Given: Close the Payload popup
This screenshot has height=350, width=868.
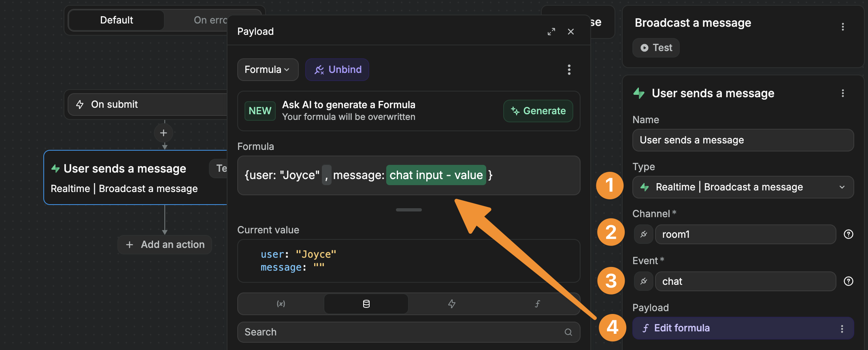Looking at the screenshot, I should click(x=571, y=32).
